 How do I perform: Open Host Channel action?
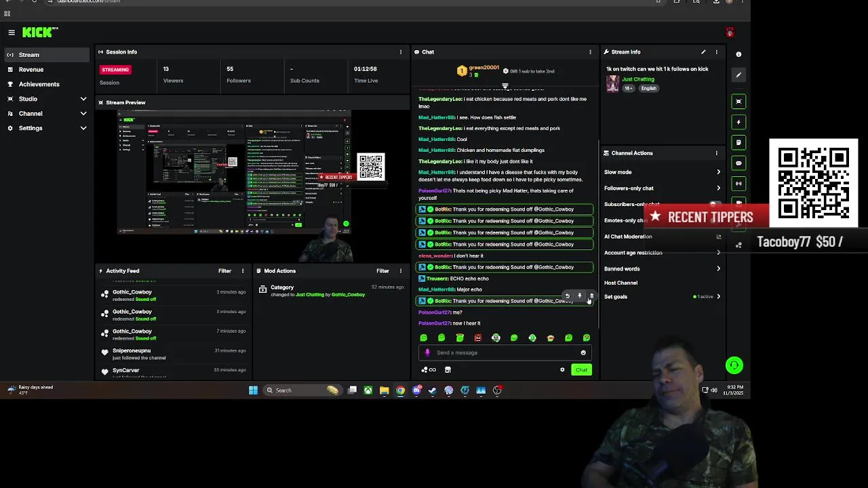coord(620,283)
